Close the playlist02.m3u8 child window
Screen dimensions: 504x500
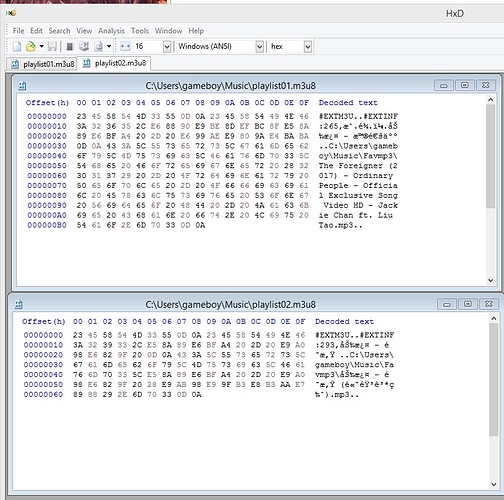[x=489, y=304]
